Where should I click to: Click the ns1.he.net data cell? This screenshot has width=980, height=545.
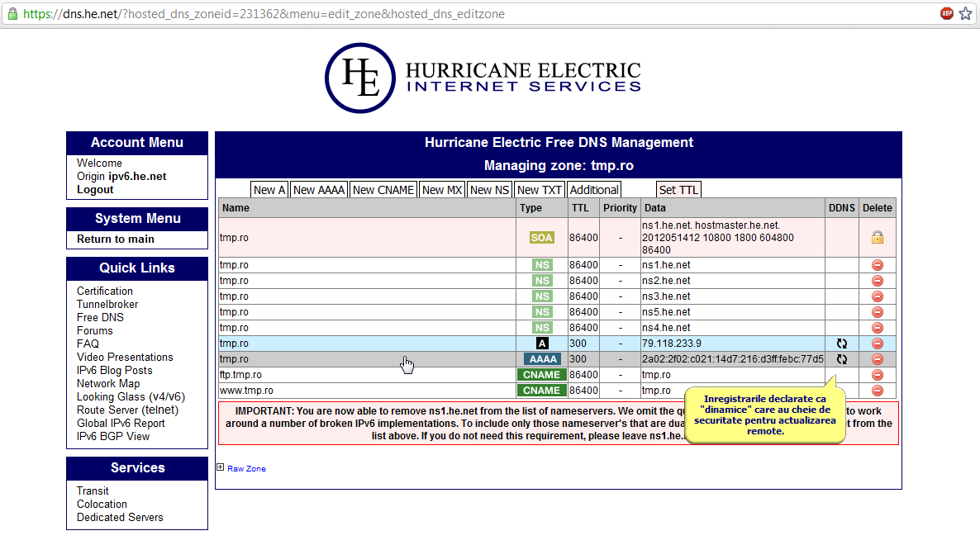732,265
